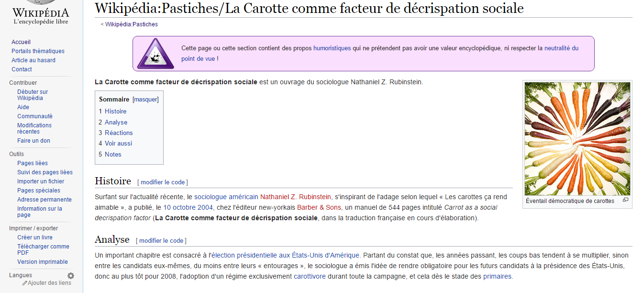Open Information sur la page
The height and width of the screenshot is (293, 644).
[40, 212]
